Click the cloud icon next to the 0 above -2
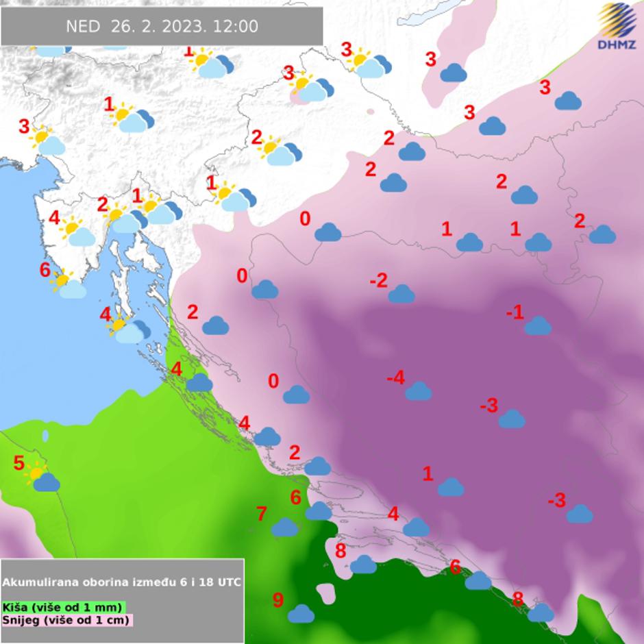This screenshot has height=644, width=644. tap(328, 232)
